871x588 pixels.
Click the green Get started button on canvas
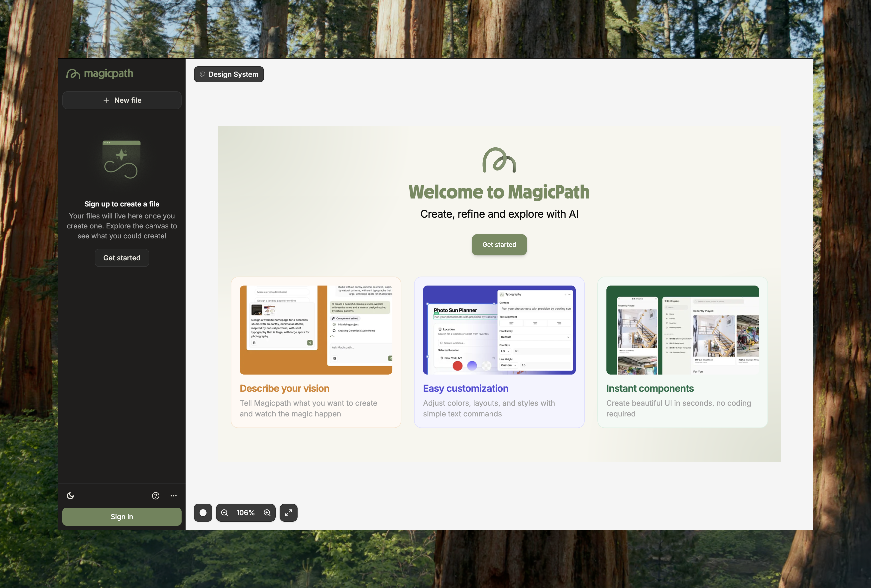pyautogui.click(x=499, y=245)
